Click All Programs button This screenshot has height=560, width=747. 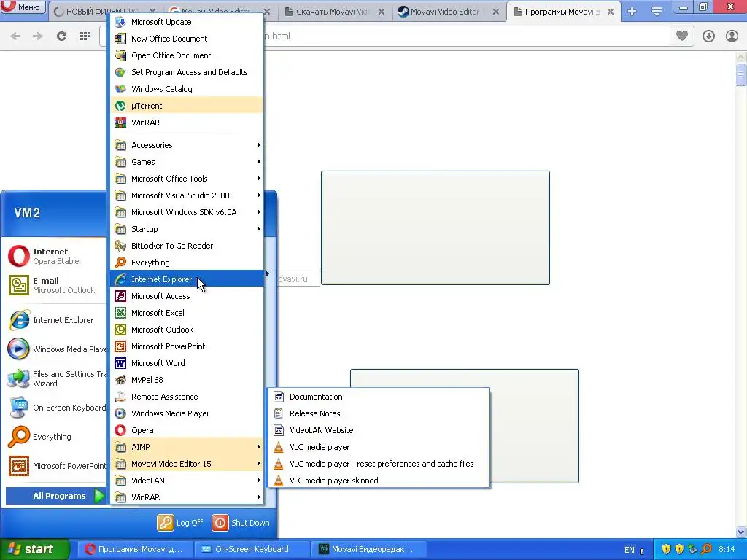pos(55,496)
